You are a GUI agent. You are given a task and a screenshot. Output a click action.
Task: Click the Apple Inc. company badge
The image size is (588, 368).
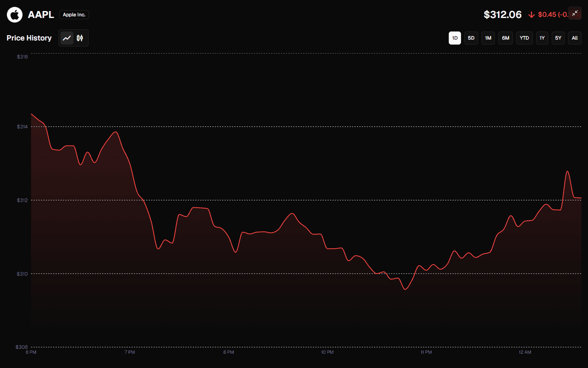coord(74,15)
